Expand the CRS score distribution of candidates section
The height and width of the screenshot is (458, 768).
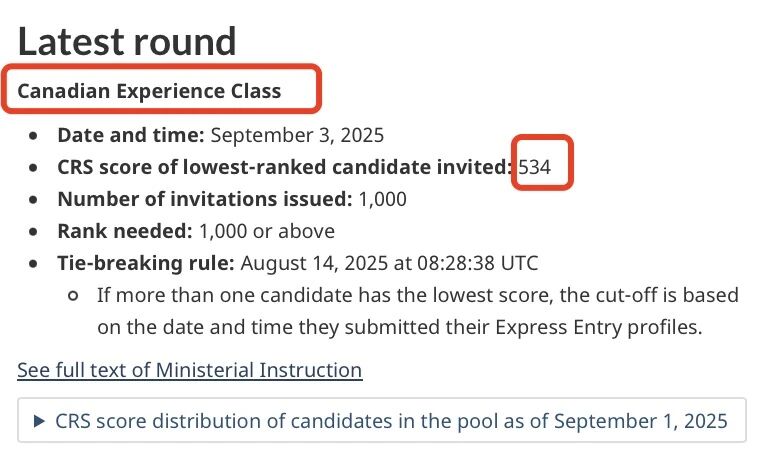point(382,421)
